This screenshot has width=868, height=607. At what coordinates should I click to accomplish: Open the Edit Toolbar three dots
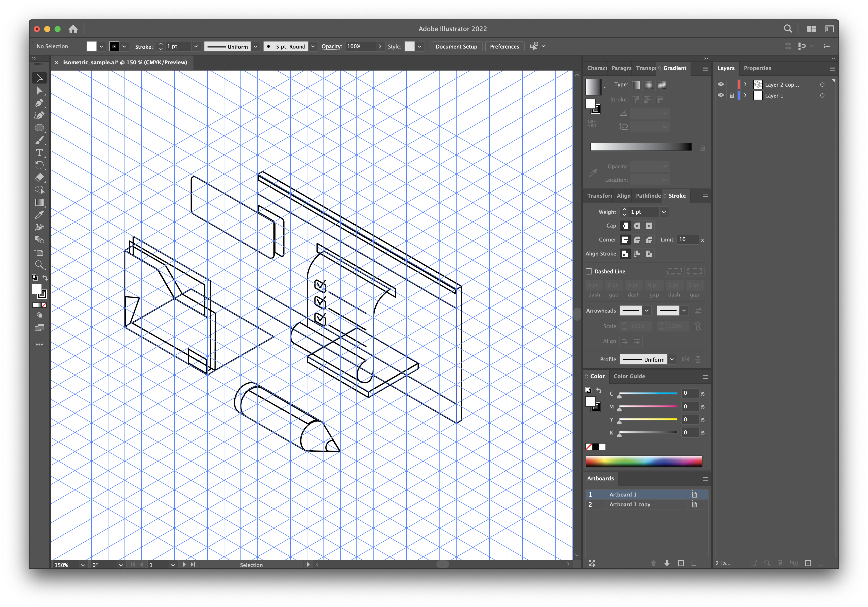39,345
